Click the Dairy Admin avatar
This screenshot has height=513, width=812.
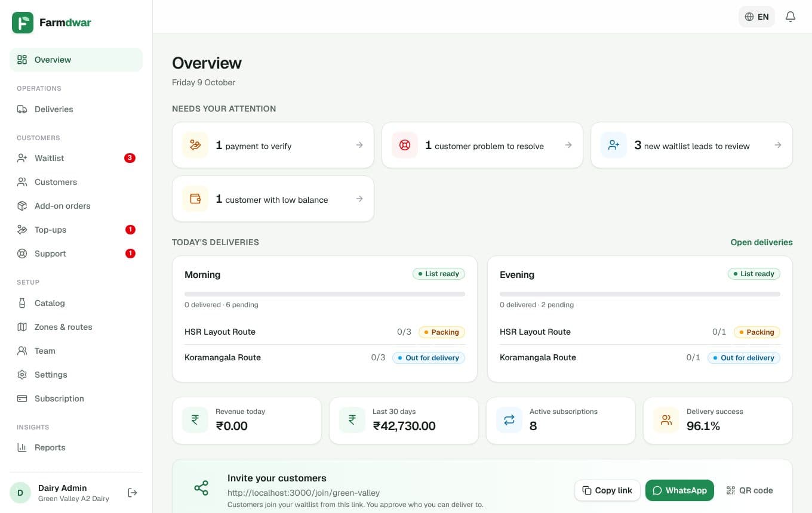tap(20, 493)
